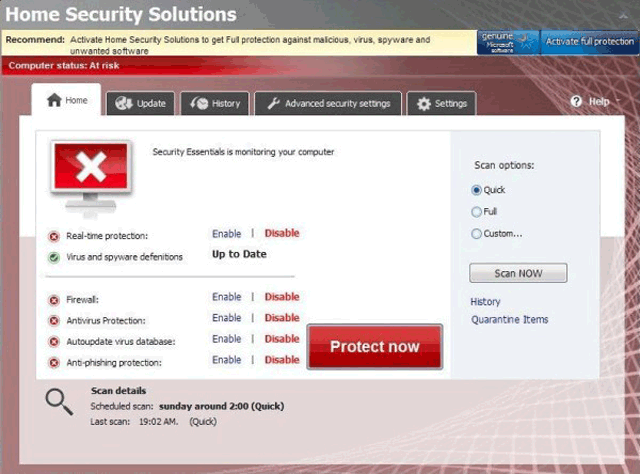Viewport: 640px width, 474px height.
Task: Select the Full scan radio button
Action: point(476,212)
